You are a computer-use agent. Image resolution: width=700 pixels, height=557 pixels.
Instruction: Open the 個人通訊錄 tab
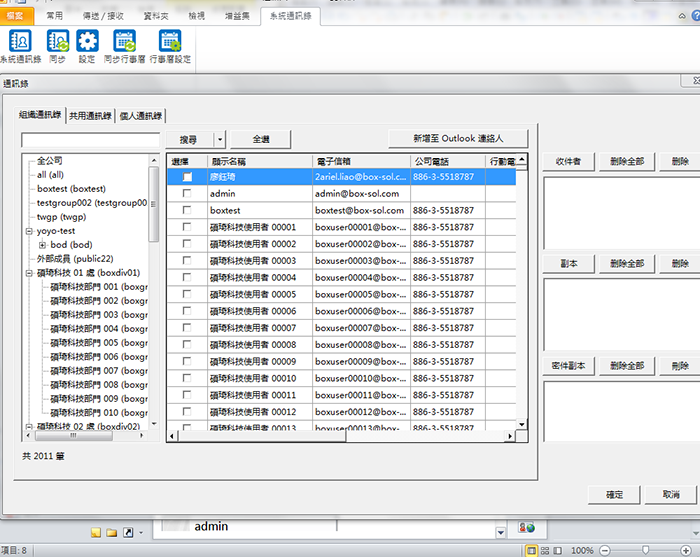click(141, 116)
